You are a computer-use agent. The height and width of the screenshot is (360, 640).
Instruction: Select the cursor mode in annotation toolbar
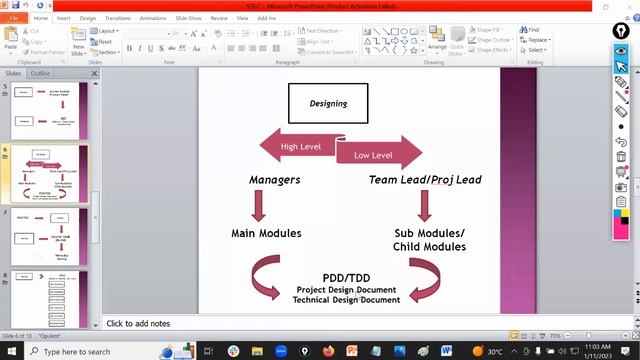click(621, 66)
